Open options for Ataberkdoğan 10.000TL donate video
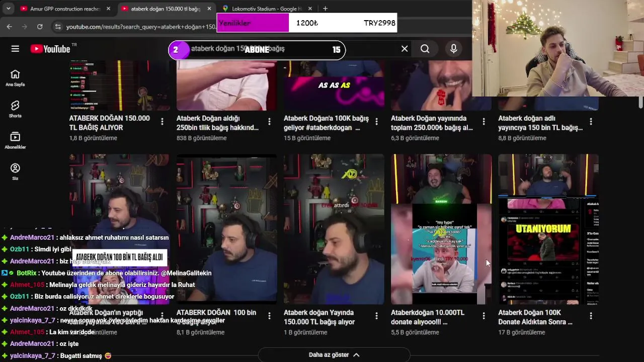This screenshot has width=644, height=362. point(484,316)
